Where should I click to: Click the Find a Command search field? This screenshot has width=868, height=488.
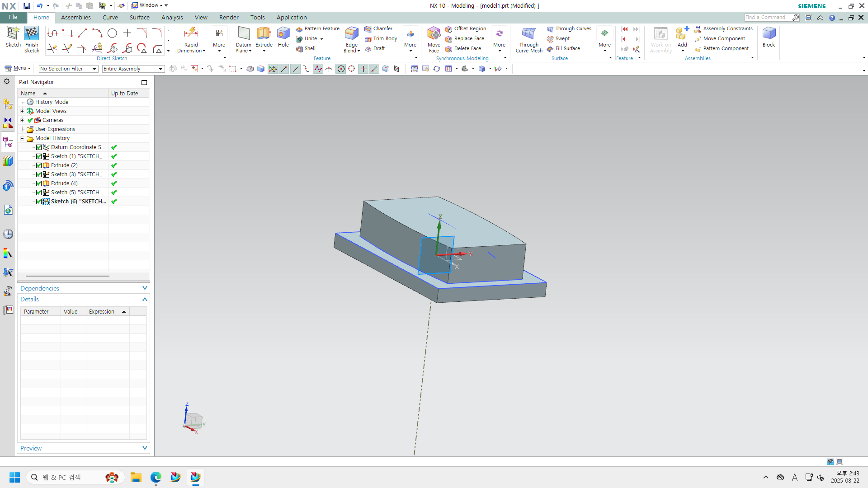click(x=767, y=17)
